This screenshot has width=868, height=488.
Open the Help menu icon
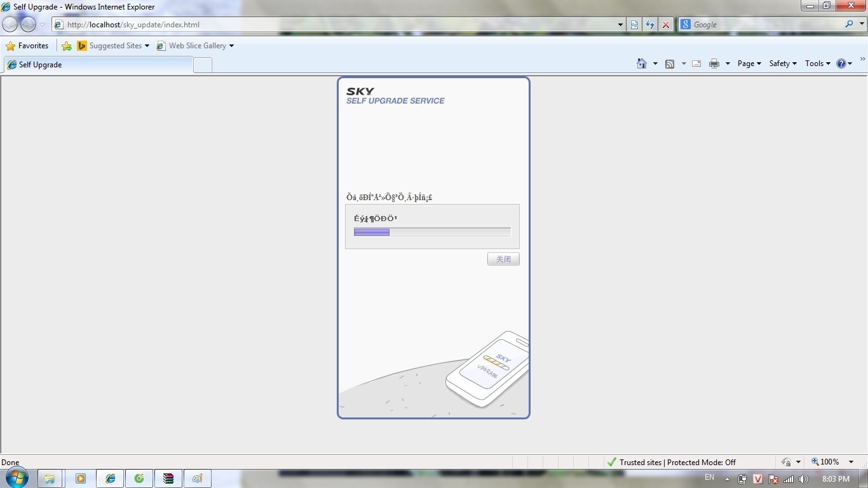(844, 64)
